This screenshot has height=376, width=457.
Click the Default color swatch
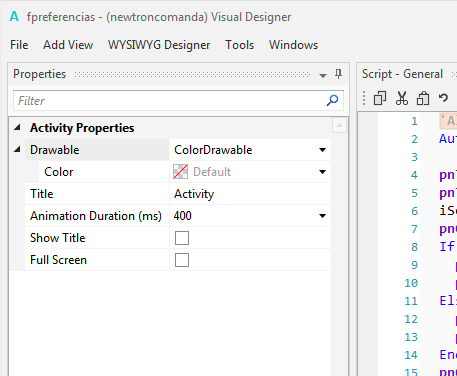pyautogui.click(x=180, y=172)
